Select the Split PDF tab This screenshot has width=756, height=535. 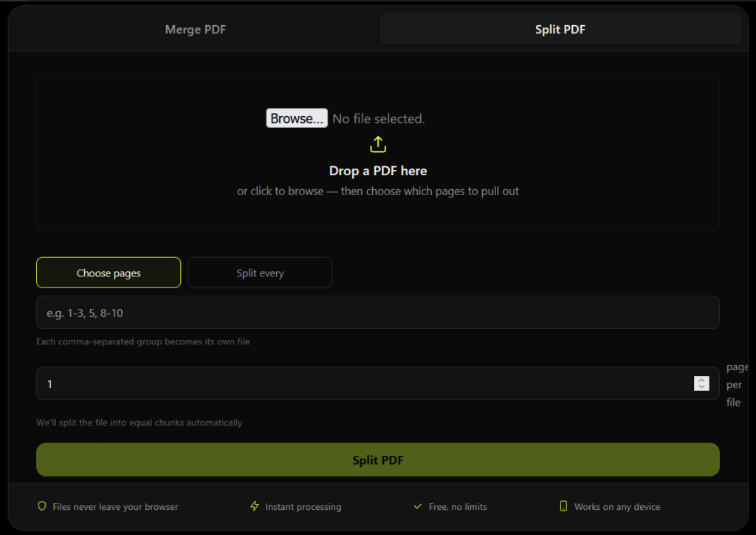coord(560,30)
